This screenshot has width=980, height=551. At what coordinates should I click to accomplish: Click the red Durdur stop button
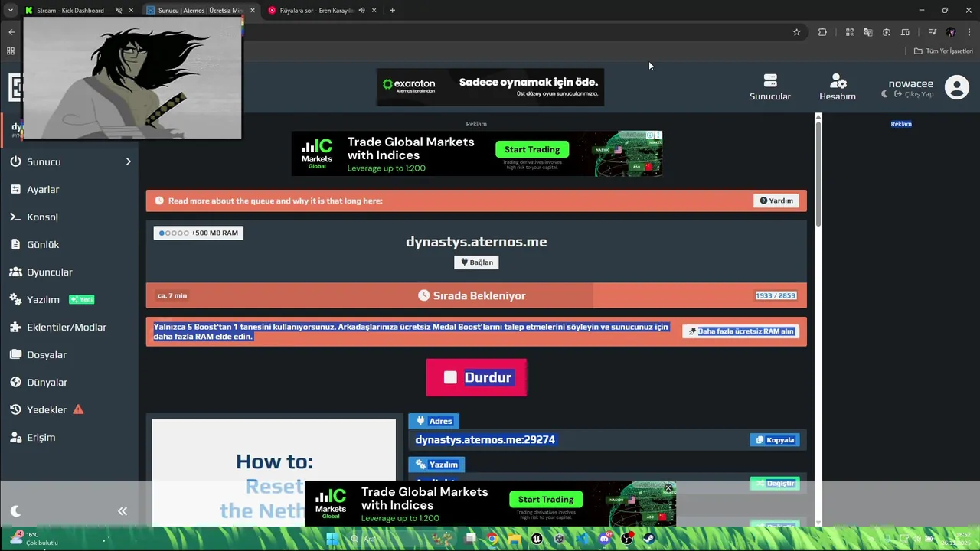[x=476, y=377]
